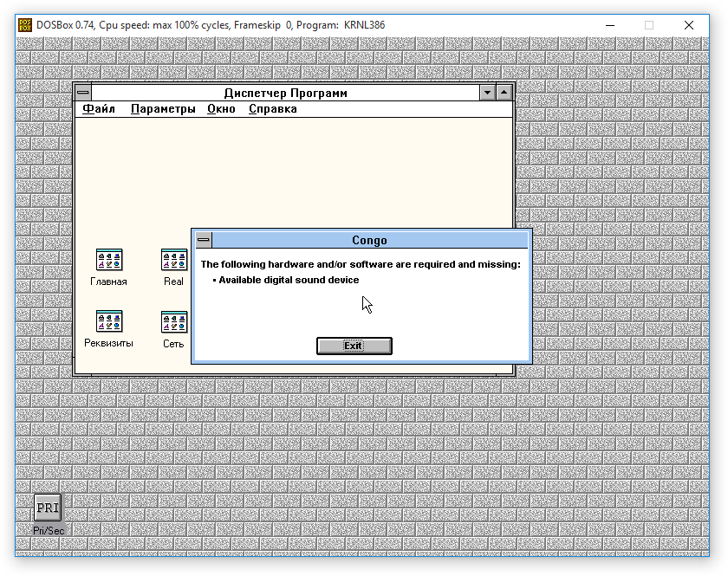Screen dimensions: 728x576
Task: Click the DOSBox icon in title bar
Action: pyautogui.click(x=25, y=25)
